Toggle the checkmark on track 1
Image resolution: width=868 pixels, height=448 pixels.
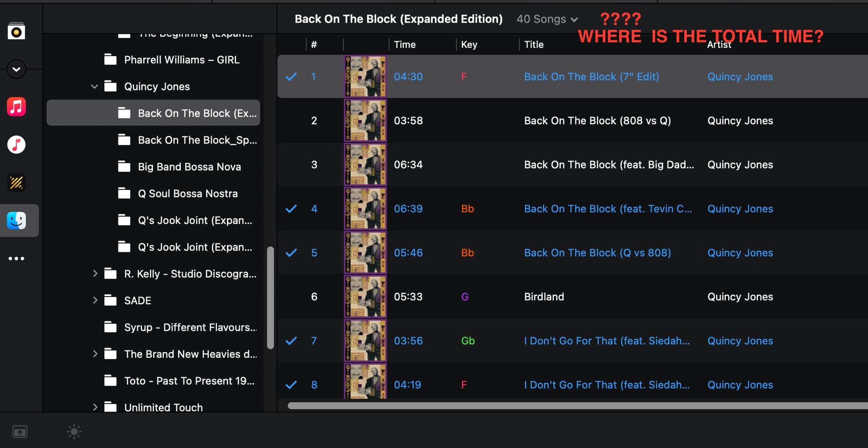point(291,77)
